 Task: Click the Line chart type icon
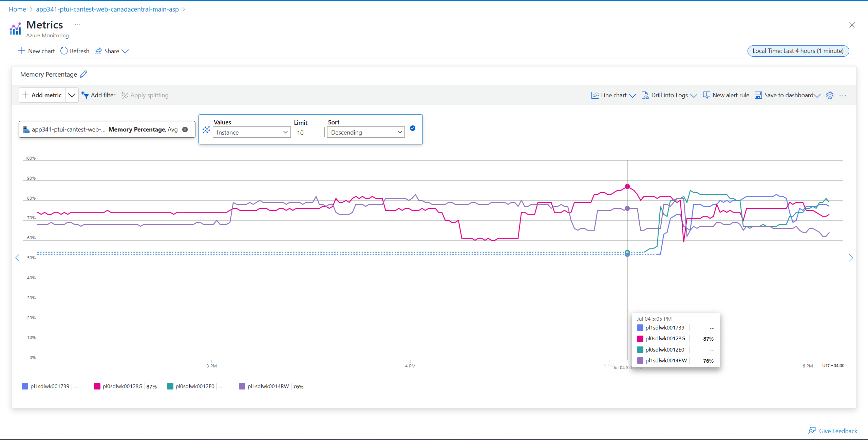[595, 95]
